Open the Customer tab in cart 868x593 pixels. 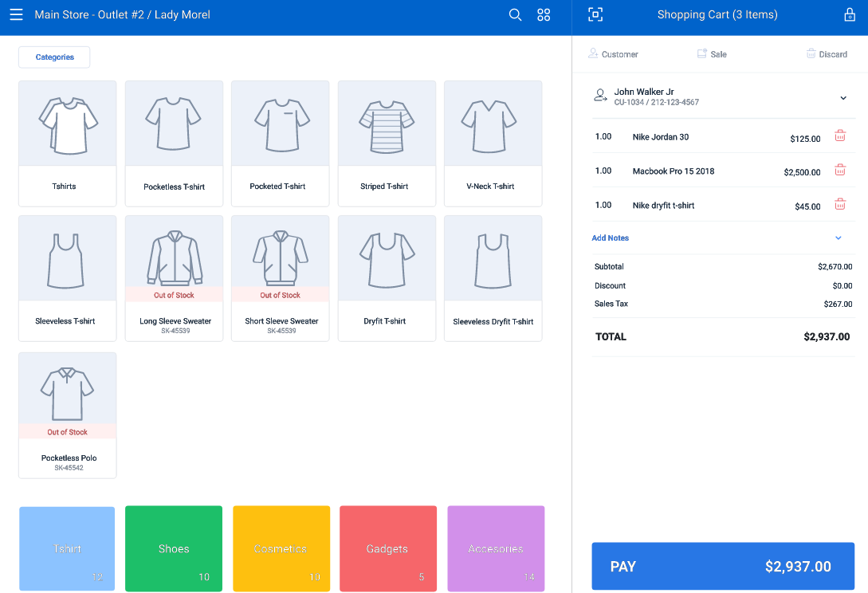613,54
